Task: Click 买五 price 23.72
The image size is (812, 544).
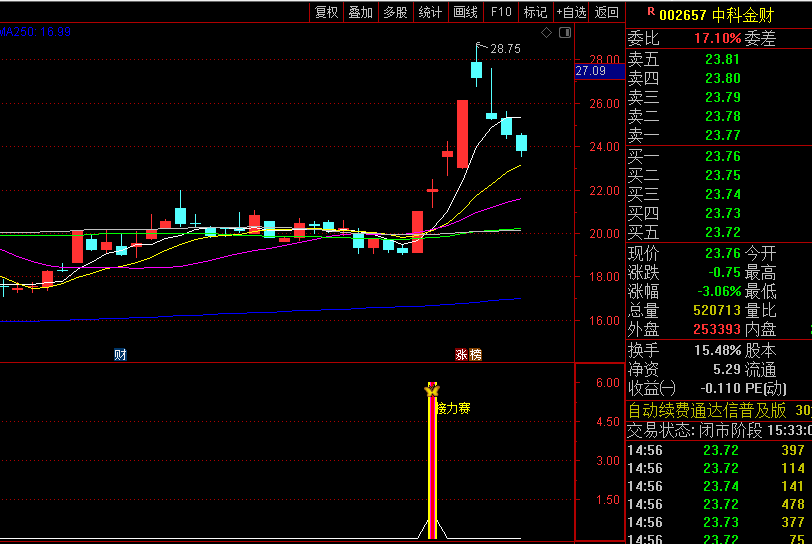Action: (722, 232)
